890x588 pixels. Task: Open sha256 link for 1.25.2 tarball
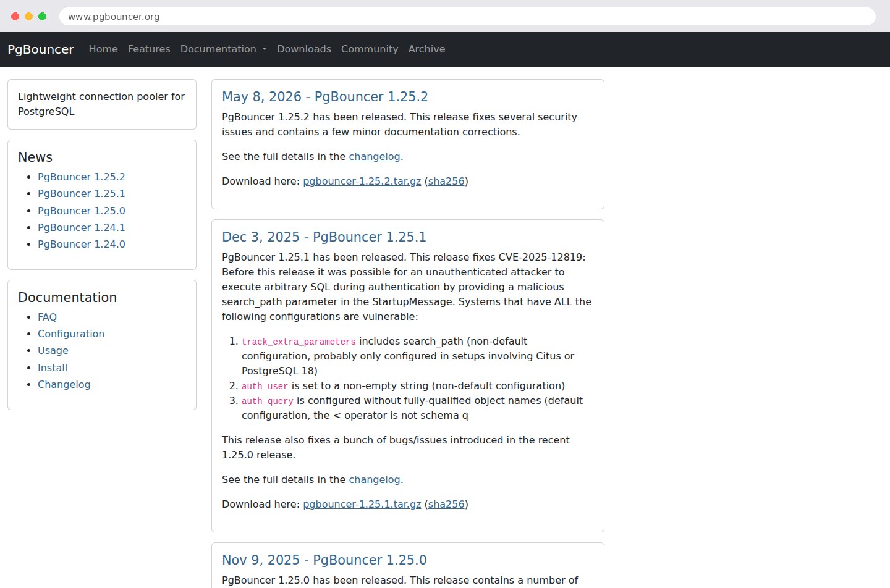(x=446, y=182)
